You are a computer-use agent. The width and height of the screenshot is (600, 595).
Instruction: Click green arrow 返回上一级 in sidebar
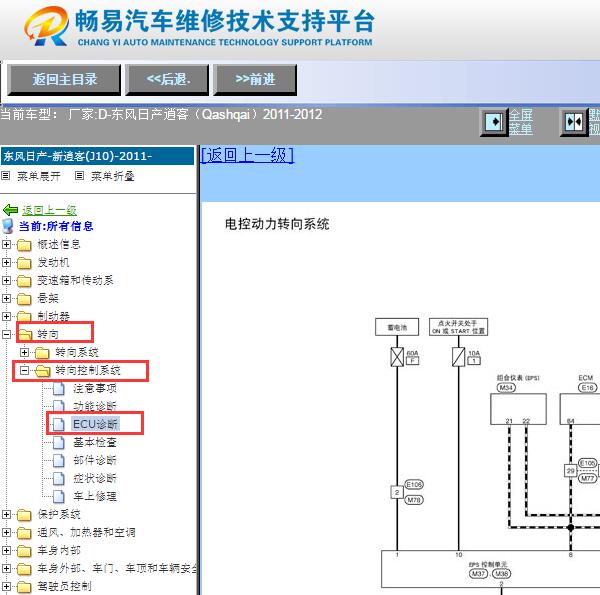pos(49,210)
